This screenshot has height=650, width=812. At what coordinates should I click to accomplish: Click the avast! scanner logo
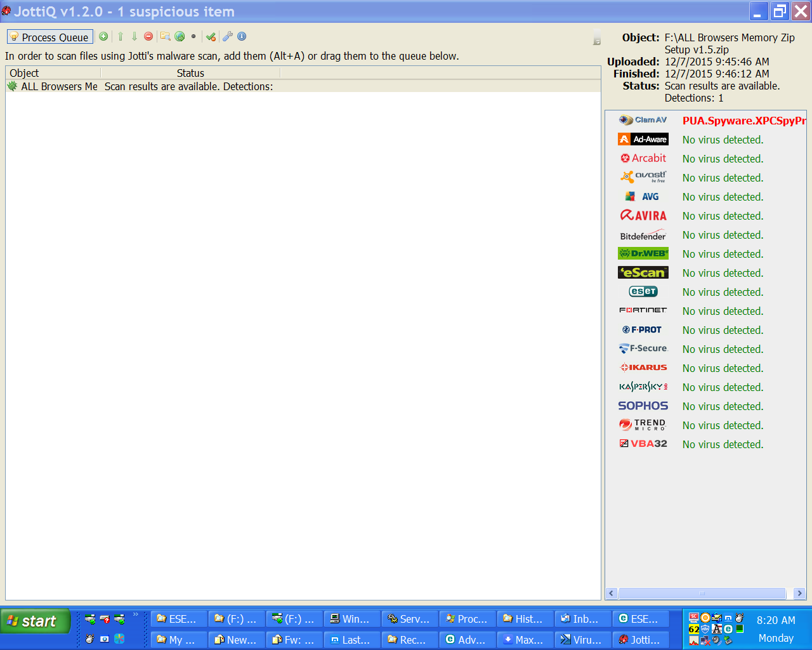(643, 177)
